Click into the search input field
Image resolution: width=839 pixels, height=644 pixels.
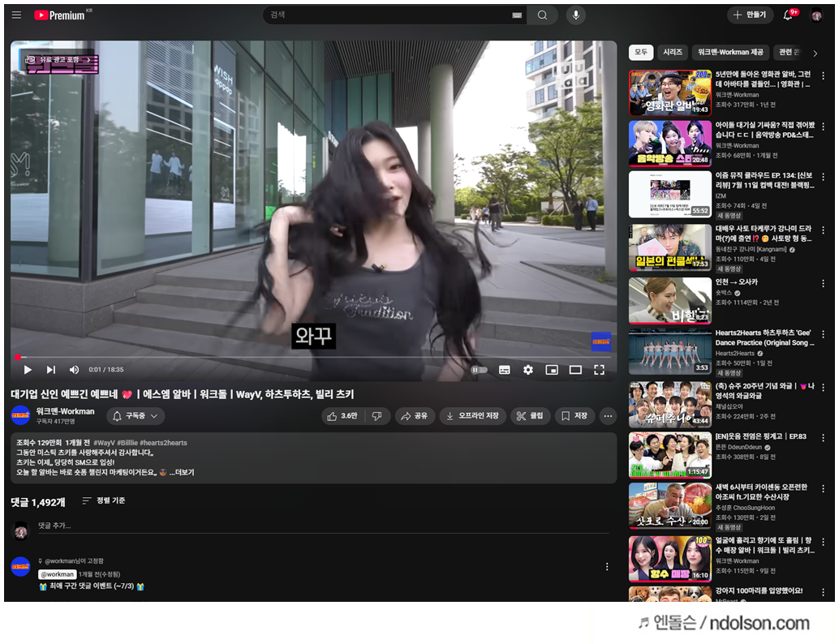[x=389, y=15]
